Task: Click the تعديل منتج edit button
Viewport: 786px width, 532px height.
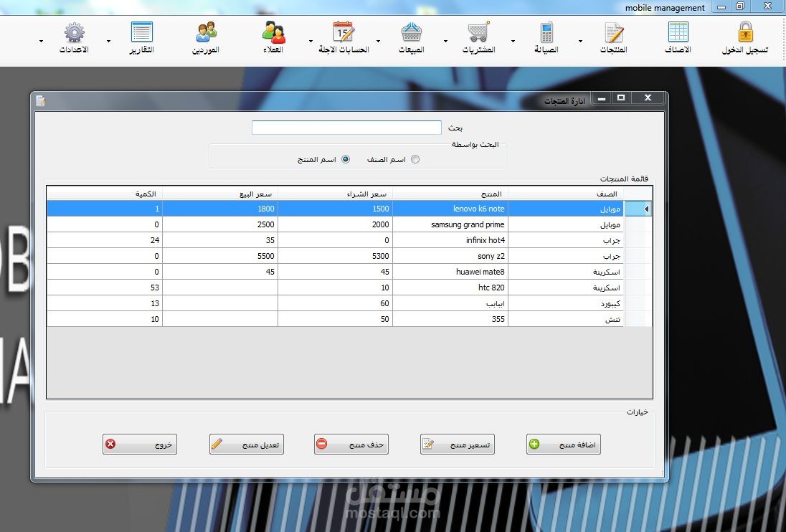Action: 247,445
